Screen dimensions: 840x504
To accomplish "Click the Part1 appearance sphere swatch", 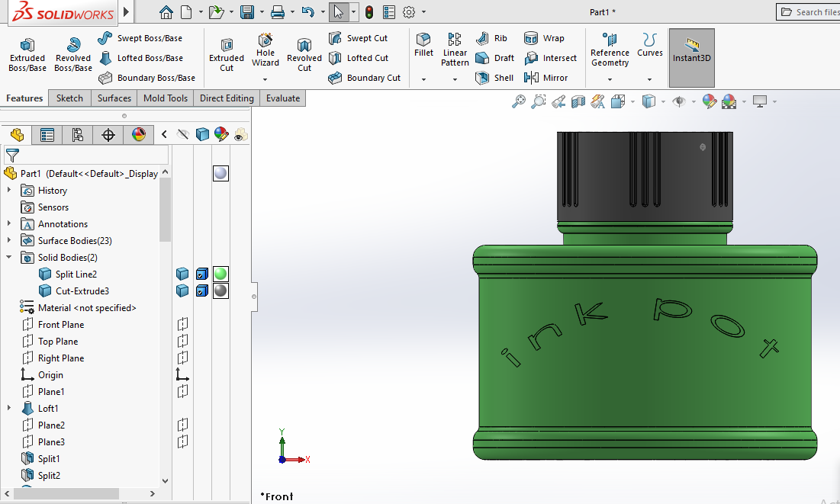I will (x=220, y=174).
